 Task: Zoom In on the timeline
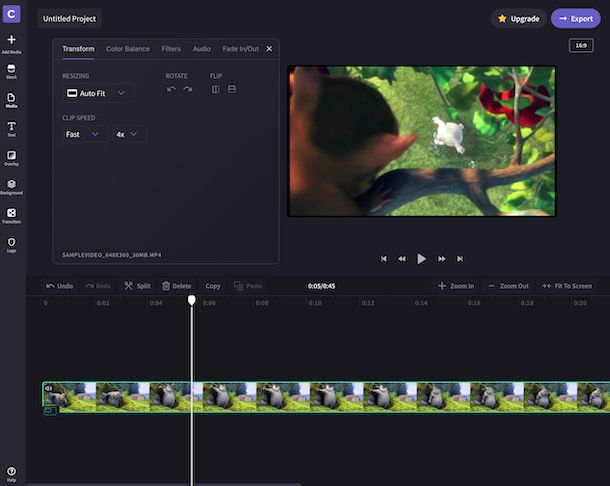click(x=456, y=286)
